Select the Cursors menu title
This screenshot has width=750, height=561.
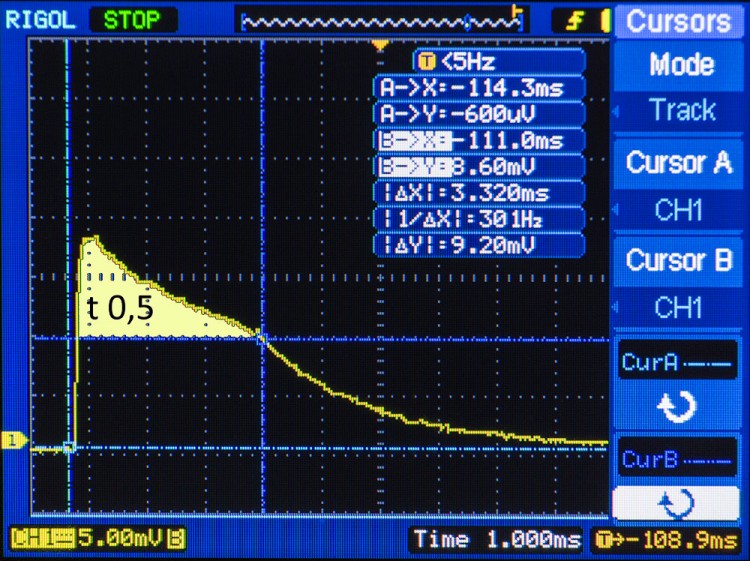[679, 20]
